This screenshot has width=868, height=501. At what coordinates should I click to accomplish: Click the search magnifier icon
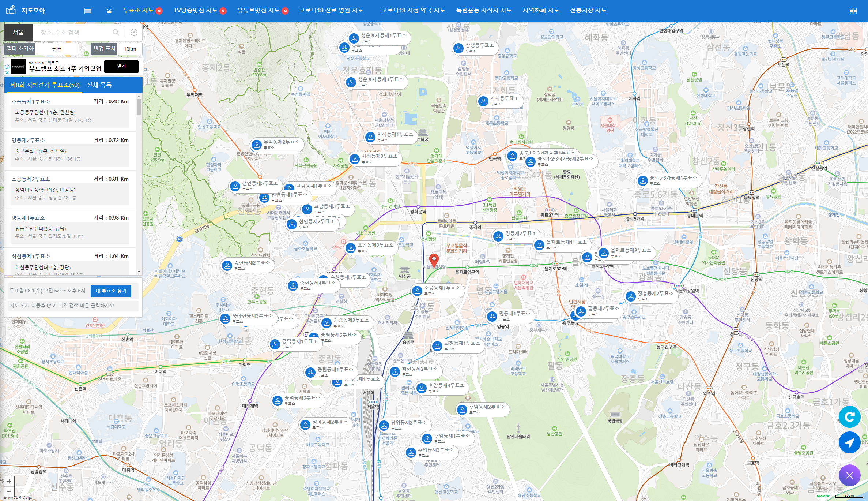click(116, 32)
